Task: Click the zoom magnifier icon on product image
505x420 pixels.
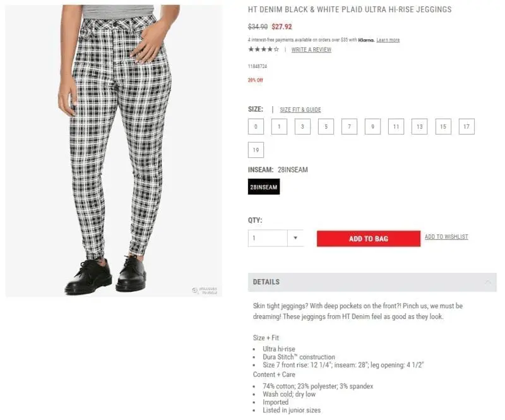Action: [x=195, y=291]
